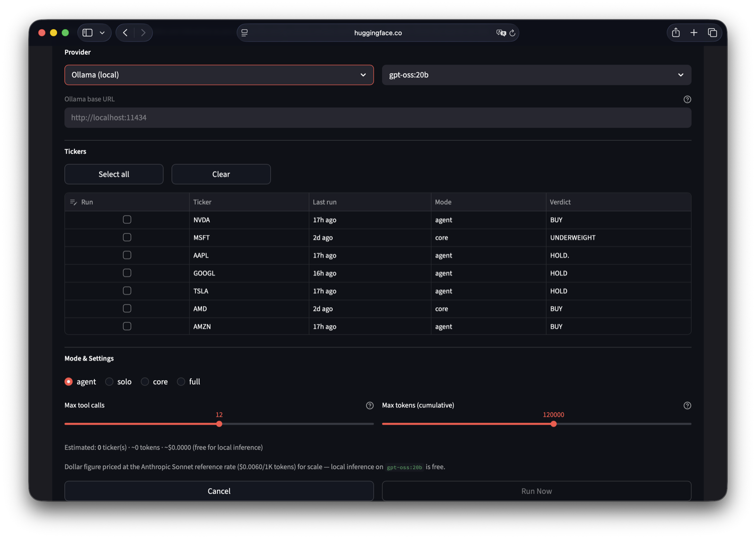Click the huggingface.co address bar
Screen dimensions: 756x539
pyautogui.click(x=378, y=33)
